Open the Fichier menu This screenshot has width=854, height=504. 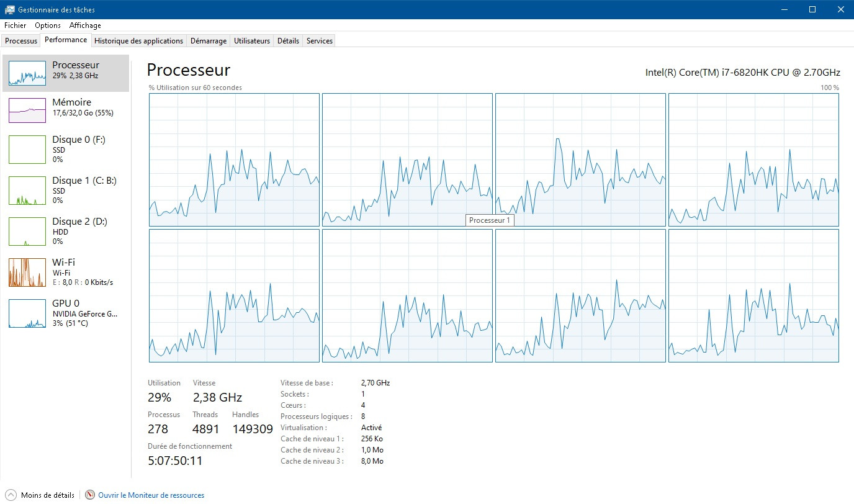[16, 25]
